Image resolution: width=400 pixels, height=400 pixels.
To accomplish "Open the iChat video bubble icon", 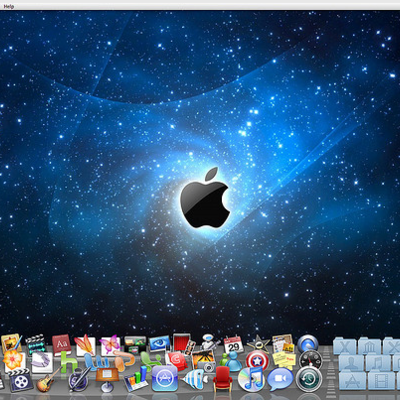I will tap(280, 379).
